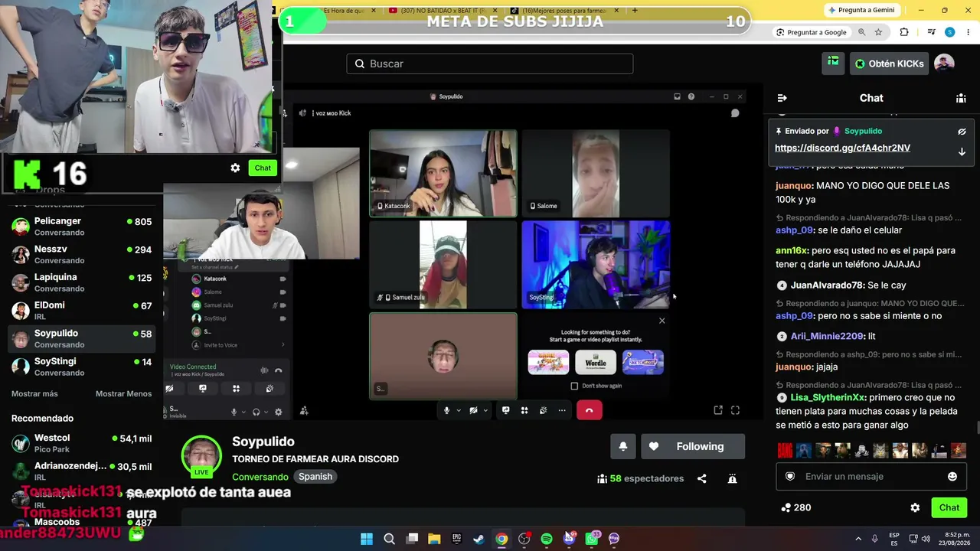The width and height of the screenshot is (980, 551).
Task: Open the Windows Start menu
Action: (367, 539)
